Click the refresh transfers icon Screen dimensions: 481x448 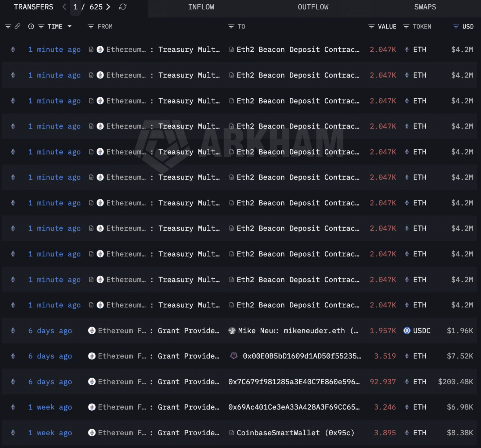[123, 7]
